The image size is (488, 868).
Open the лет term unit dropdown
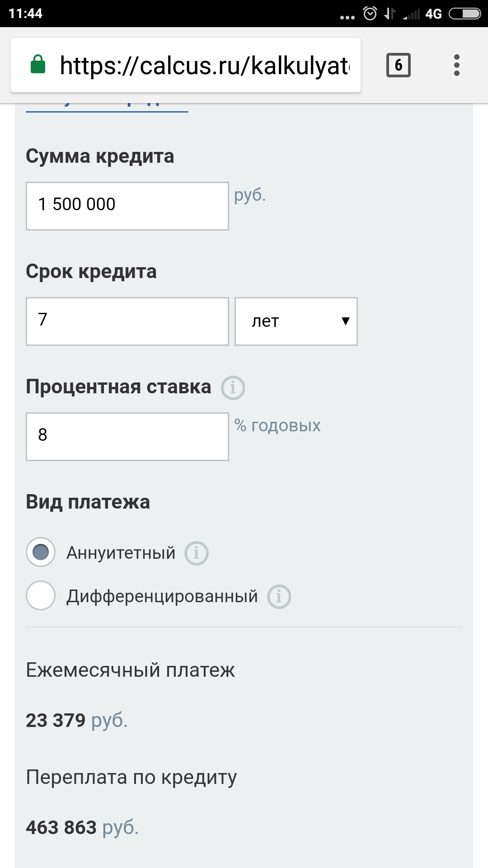pos(296,321)
